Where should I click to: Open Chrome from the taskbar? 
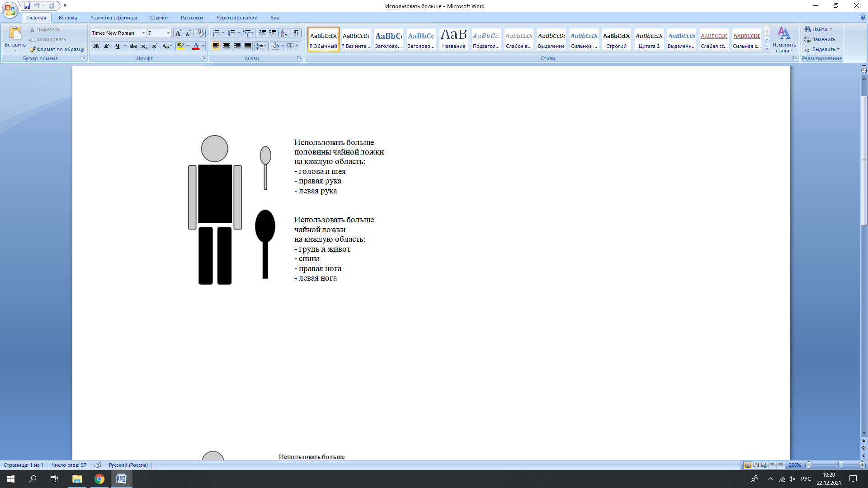pyautogui.click(x=99, y=479)
